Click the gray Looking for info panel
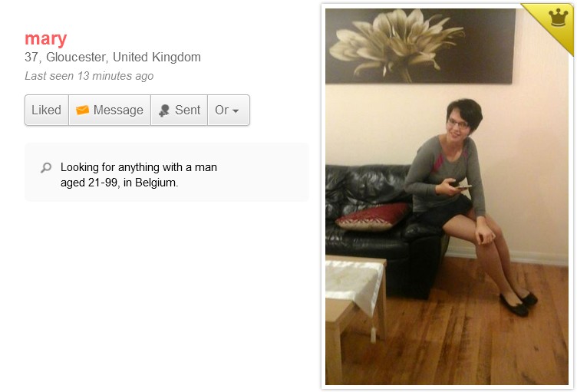 [x=167, y=173]
